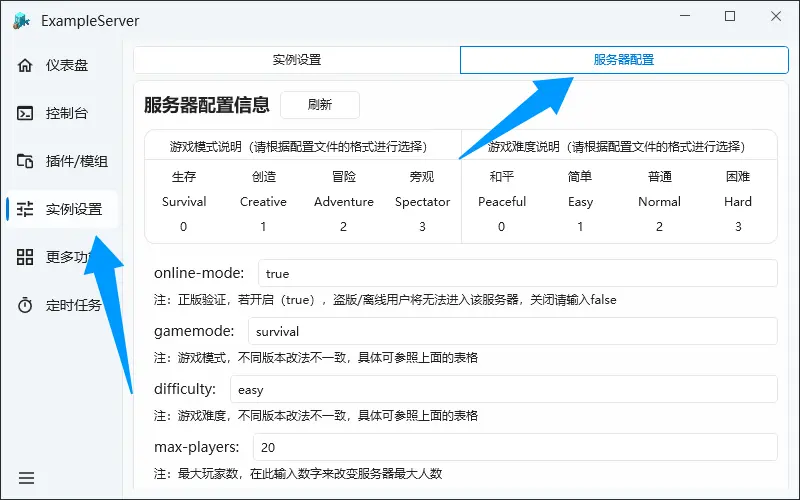Click the sliders icon beside 实例设置
Screen dimensions: 800x500
[25, 209]
